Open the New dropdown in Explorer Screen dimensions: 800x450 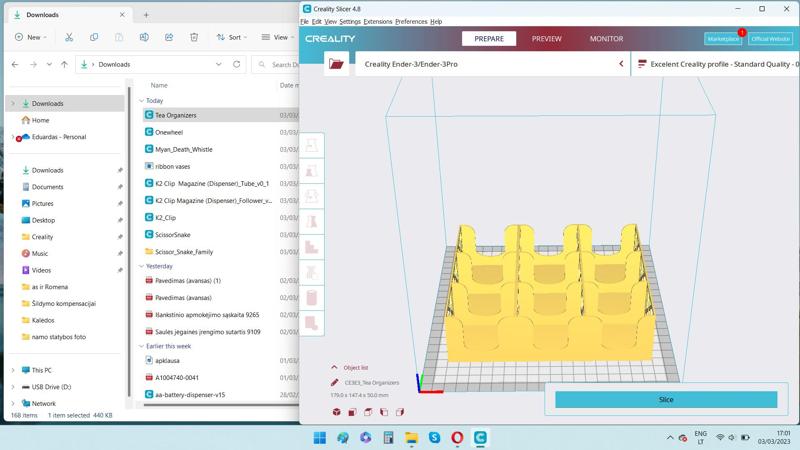[x=31, y=37]
